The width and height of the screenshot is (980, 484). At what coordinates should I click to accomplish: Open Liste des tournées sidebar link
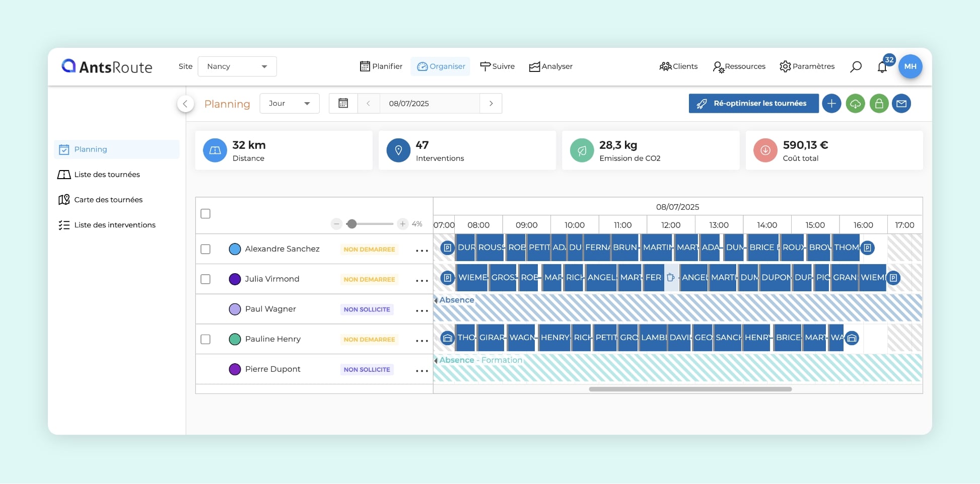tap(99, 175)
